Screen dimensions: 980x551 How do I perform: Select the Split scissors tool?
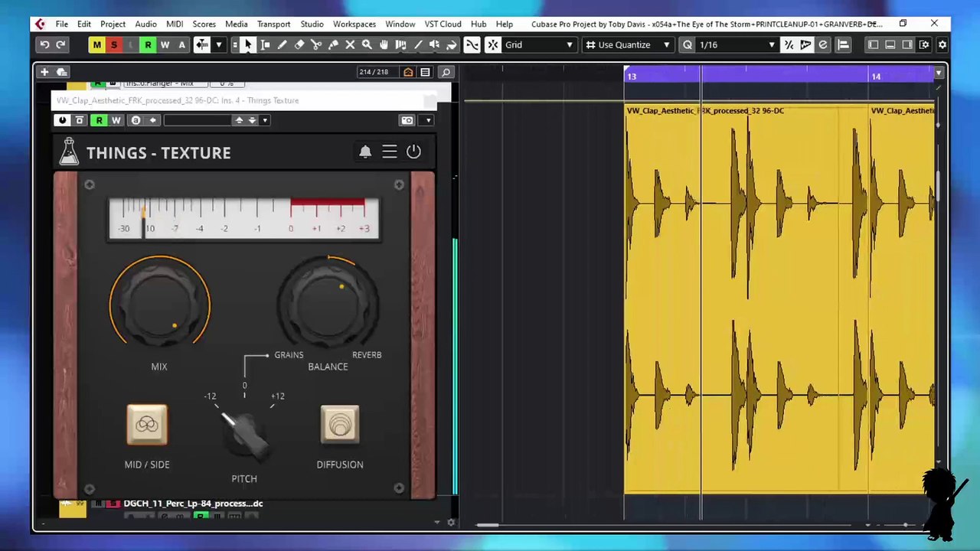[x=316, y=45]
